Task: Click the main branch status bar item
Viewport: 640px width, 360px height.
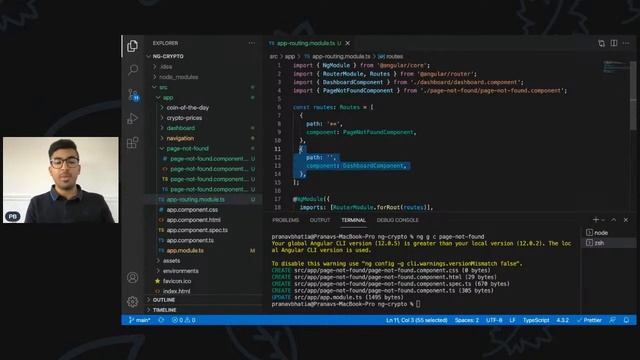Action: pyautogui.click(x=140, y=320)
